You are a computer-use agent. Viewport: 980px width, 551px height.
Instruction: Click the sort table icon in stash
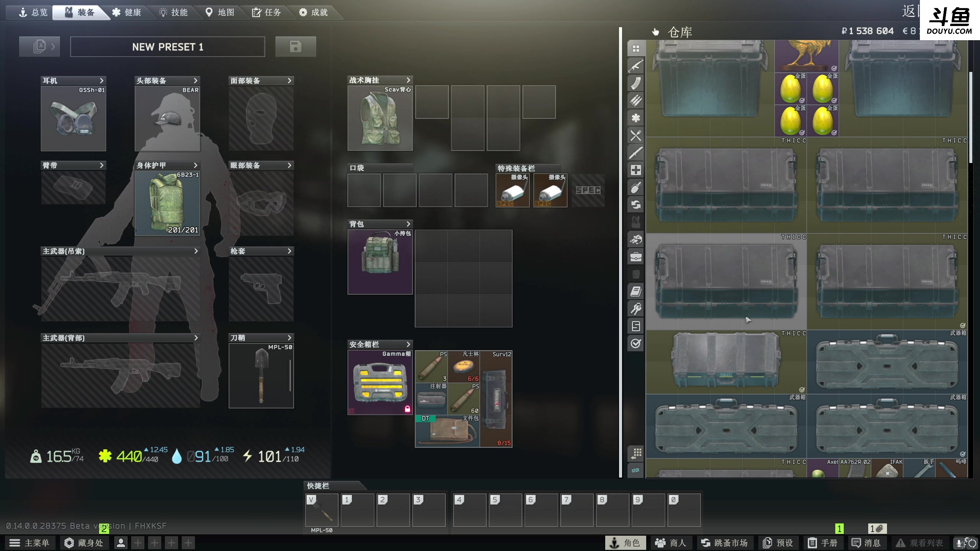pyautogui.click(x=636, y=453)
